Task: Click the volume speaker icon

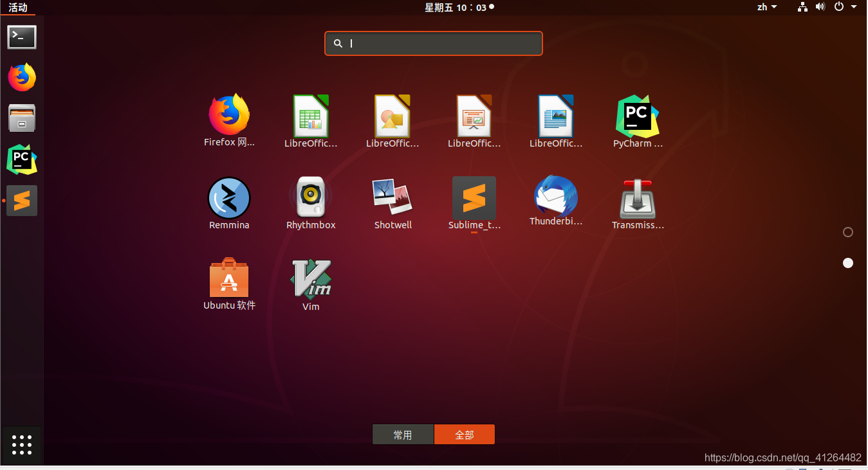Action: click(x=820, y=7)
